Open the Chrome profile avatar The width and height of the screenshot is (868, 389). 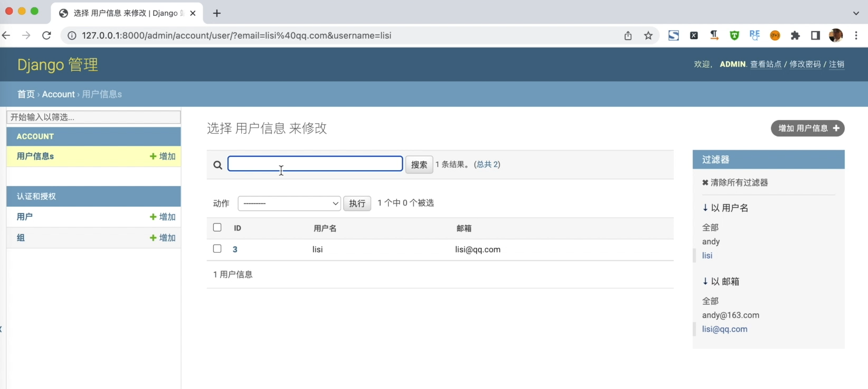click(835, 35)
